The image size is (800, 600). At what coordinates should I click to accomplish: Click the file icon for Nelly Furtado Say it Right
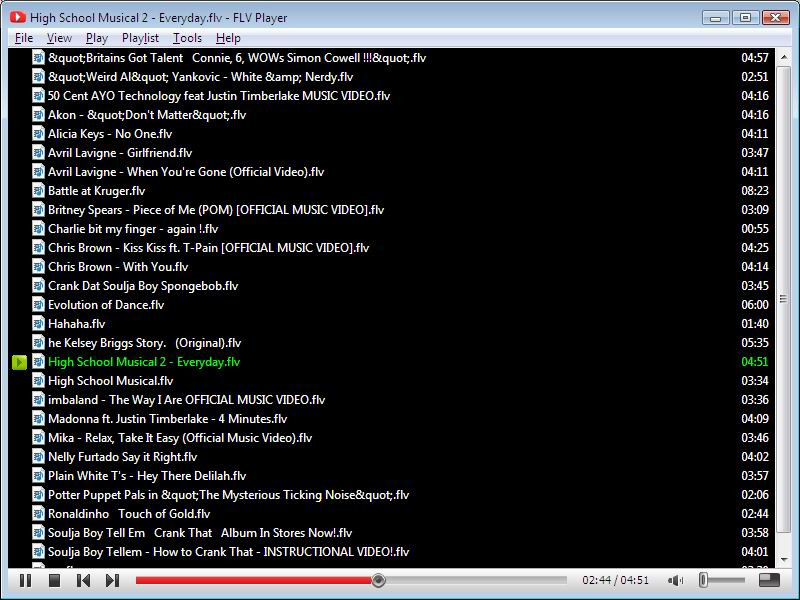(38, 457)
